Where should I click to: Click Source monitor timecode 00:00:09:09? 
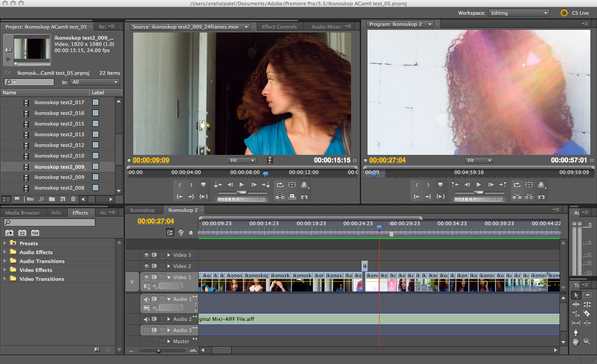click(151, 160)
